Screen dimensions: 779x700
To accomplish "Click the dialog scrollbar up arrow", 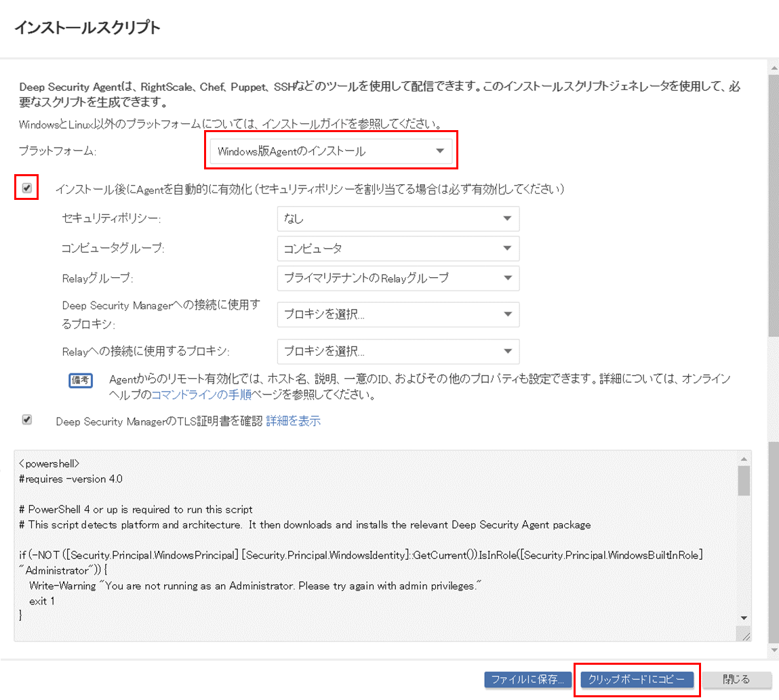I will 773,67.
